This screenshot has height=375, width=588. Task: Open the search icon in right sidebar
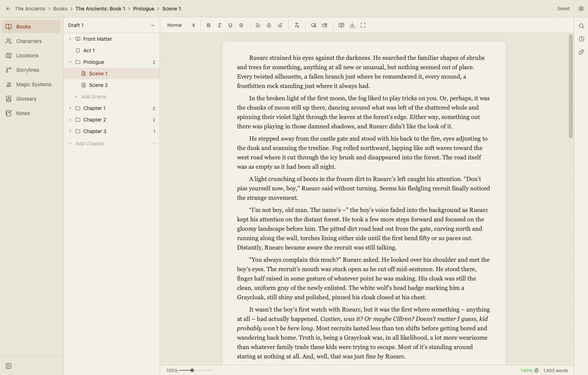(581, 26)
